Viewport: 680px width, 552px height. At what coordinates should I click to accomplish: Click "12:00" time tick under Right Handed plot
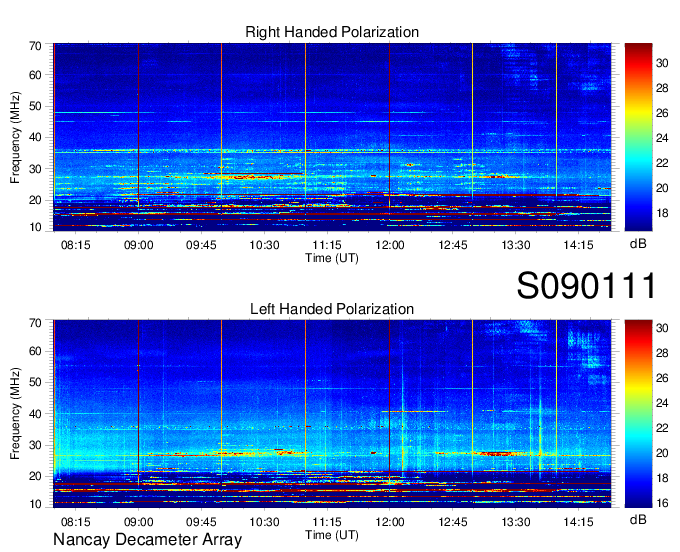[390, 245]
